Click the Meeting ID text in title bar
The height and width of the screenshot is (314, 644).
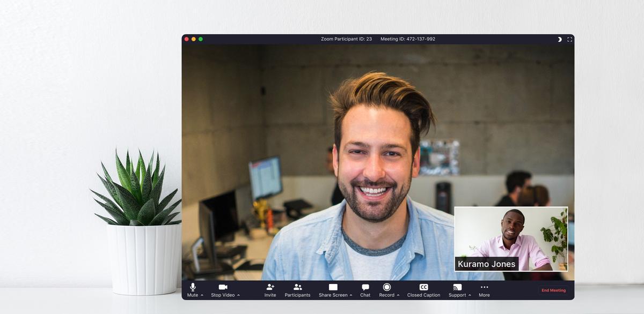(x=408, y=39)
